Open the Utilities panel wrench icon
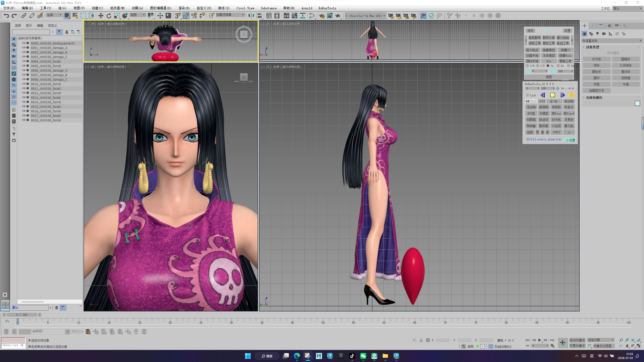Image resolution: width=644 pixels, height=362 pixels. pos(625,26)
